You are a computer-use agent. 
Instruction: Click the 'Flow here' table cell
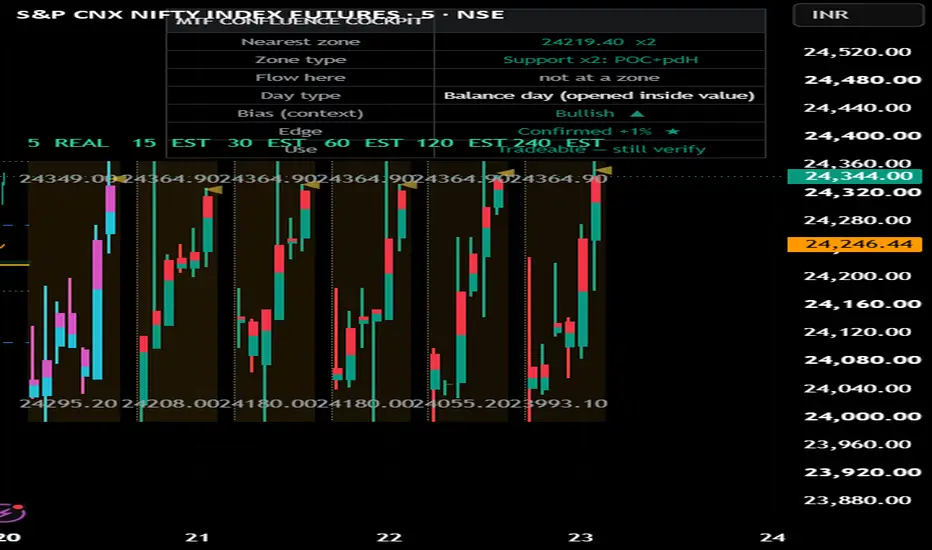tap(300, 77)
